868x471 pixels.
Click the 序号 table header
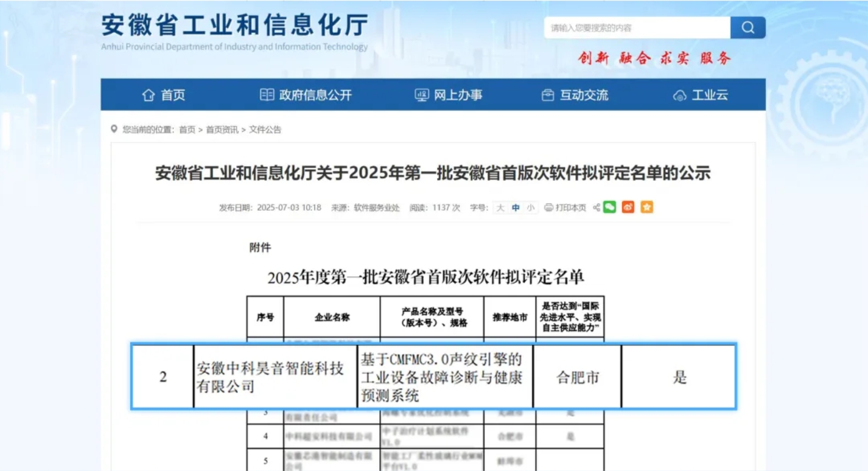[265, 317]
